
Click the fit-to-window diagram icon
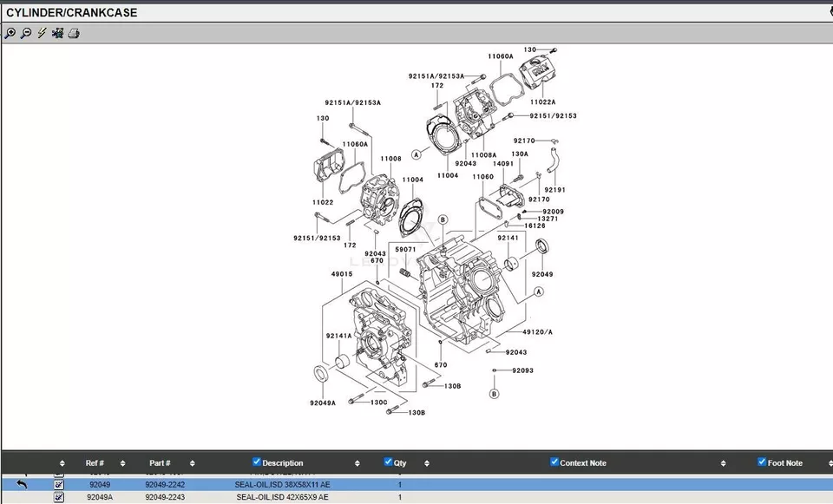tap(57, 34)
